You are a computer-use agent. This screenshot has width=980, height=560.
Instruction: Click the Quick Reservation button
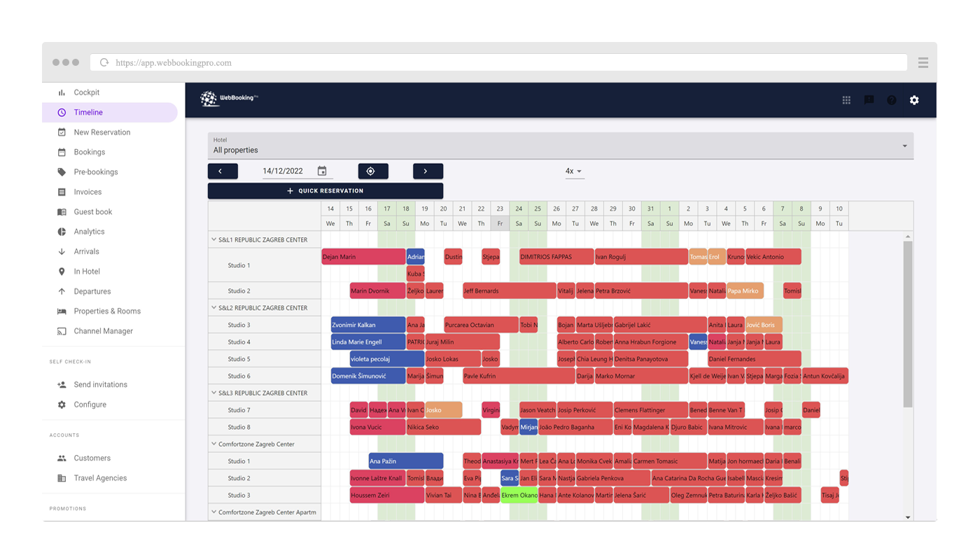pyautogui.click(x=325, y=191)
